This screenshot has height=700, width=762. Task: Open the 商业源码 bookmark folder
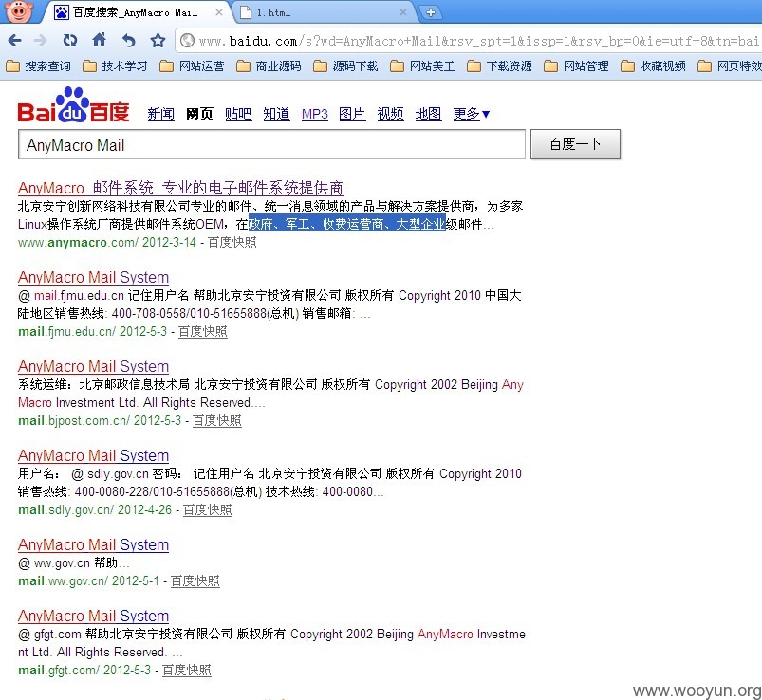point(269,66)
